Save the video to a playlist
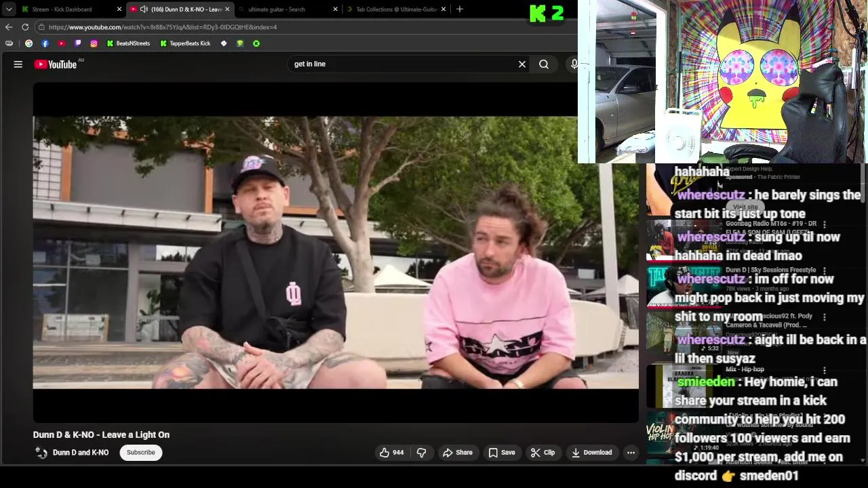Viewport: 868px width, 488px height. (x=502, y=453)
